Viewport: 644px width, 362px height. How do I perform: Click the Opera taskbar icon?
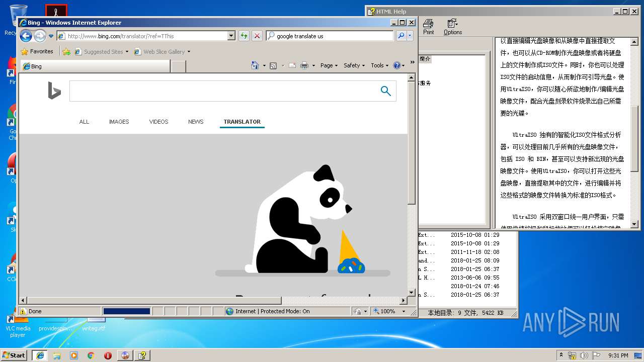pyautogui.click(x=108, y=355)
